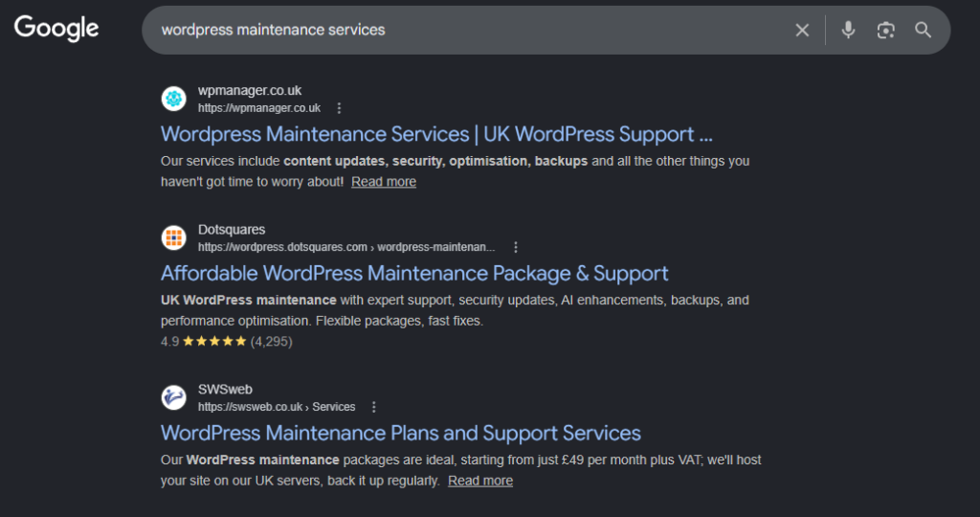Click the Dotsquares site favicon

[174, 237]
